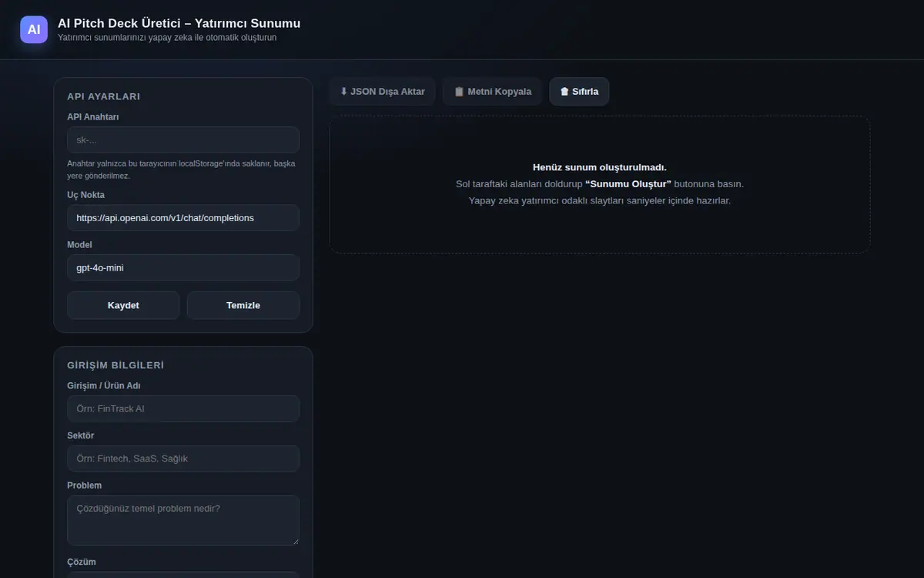The width and height of the screenshot is (924, 578).
Task: Click the page title "AI Pitch Deck Üretici – Yatırımcı Sunumu"
Action: (x=179, y=23)
